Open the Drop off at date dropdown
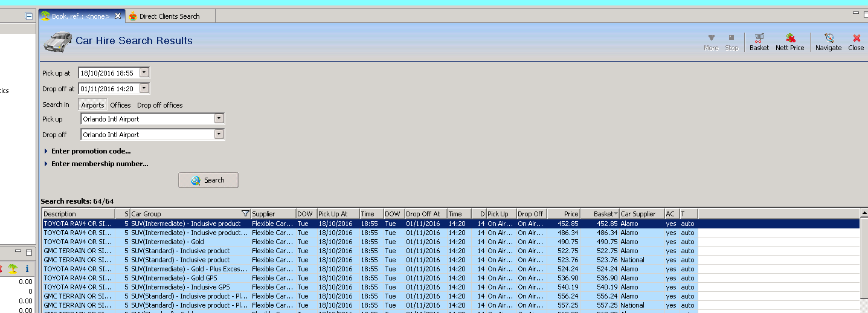This screenshot has width=868, height=313. click(144, 88)
